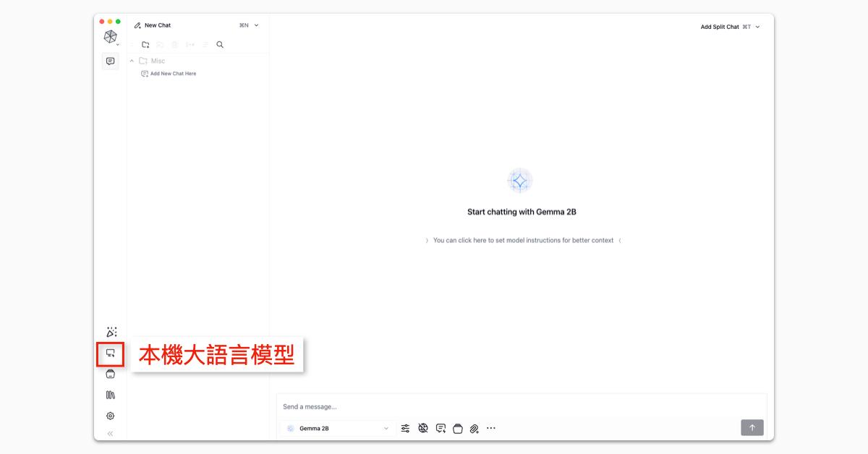Open the chats section in sidebar

pyautogui.click(x=110, y=61)
